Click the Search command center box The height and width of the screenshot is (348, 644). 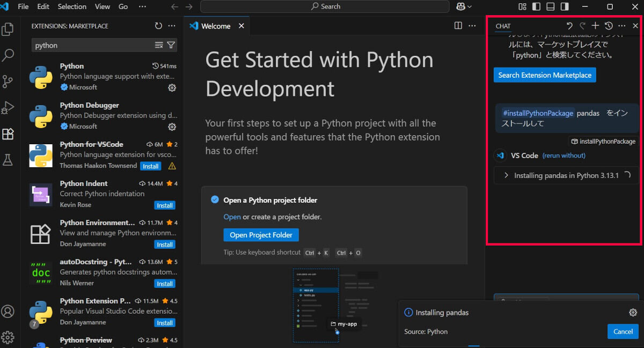tap(325, 6)
